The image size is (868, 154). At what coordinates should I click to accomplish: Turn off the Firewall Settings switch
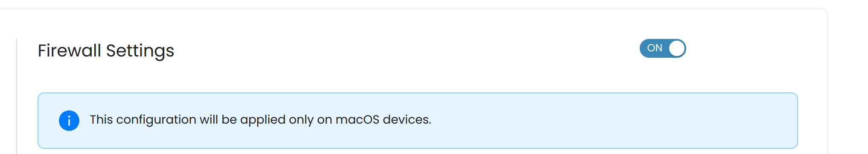663,48
